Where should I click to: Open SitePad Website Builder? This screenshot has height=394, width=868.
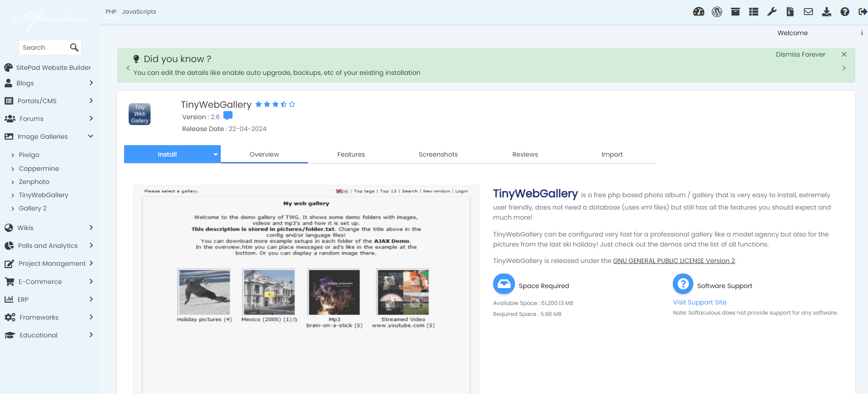[x=53, y=68]
